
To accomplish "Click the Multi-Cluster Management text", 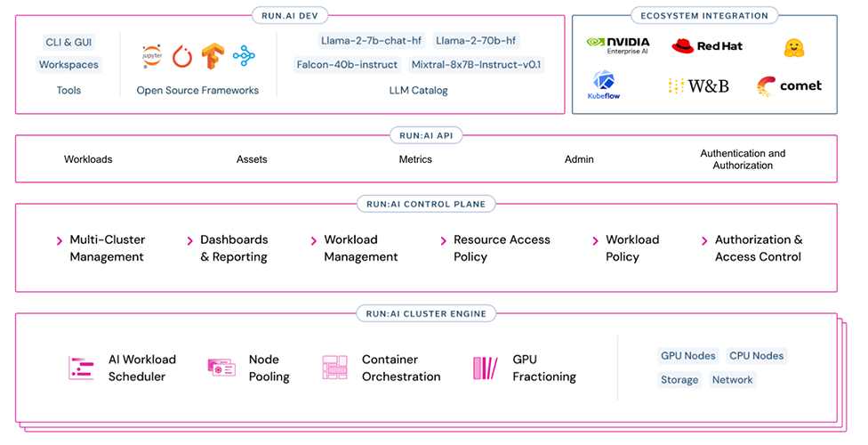I will tap(108, 248).
